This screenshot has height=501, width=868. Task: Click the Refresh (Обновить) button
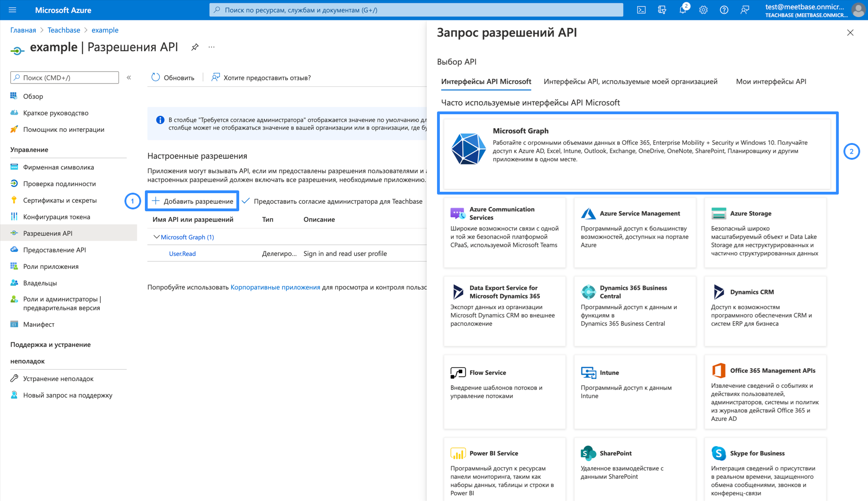pyautogui.click(x=173, y=78)
